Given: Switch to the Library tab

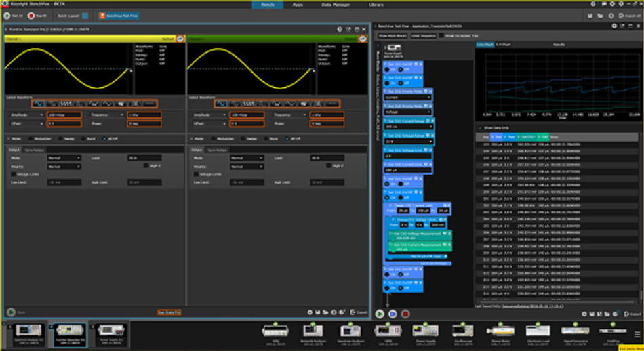Looking at the screenshot, I should click(376, 5).
